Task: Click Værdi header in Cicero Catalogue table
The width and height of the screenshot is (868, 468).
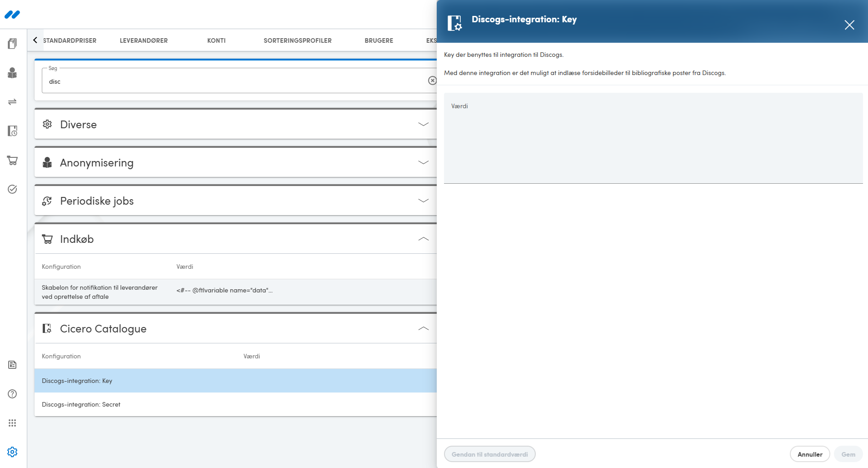Action: tap(252, 356)
